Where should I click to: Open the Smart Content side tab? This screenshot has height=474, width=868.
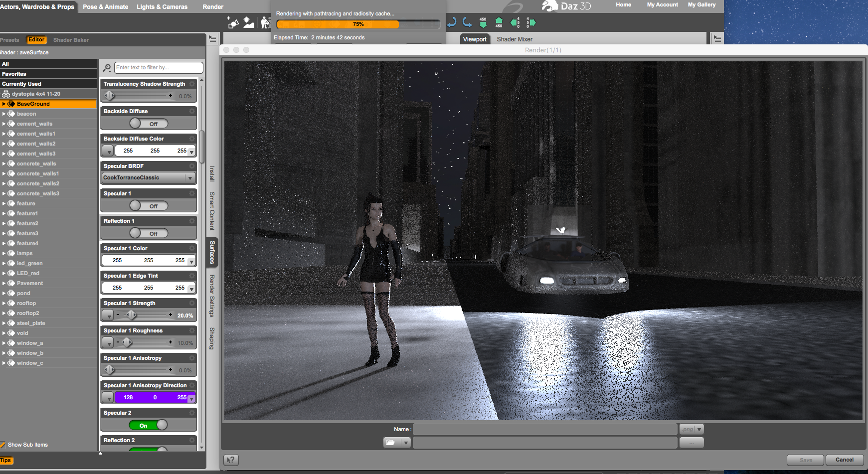[212, 210]
